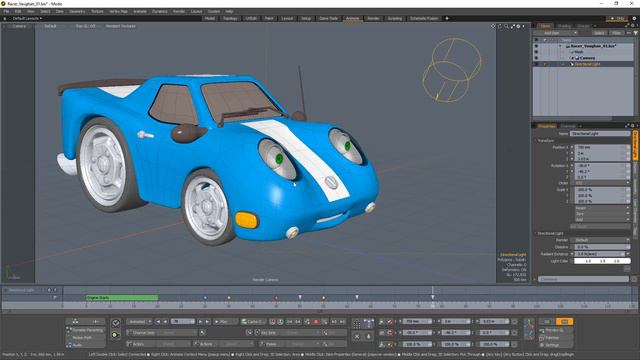Toggle visibility eye for Mesh item

coord(536,52)
